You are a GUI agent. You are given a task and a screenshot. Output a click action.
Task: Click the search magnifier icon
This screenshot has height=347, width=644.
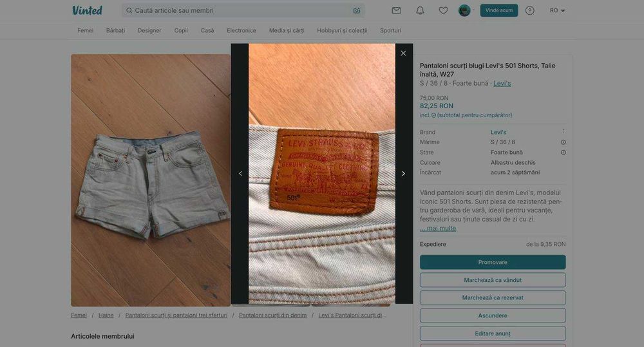tap(129, 10)
